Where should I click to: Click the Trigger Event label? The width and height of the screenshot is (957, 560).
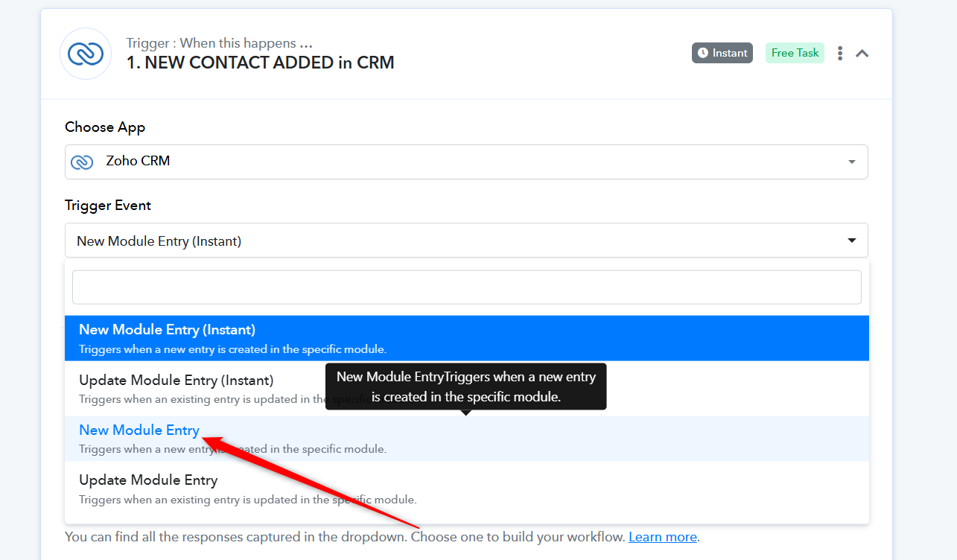click(108, 206)
